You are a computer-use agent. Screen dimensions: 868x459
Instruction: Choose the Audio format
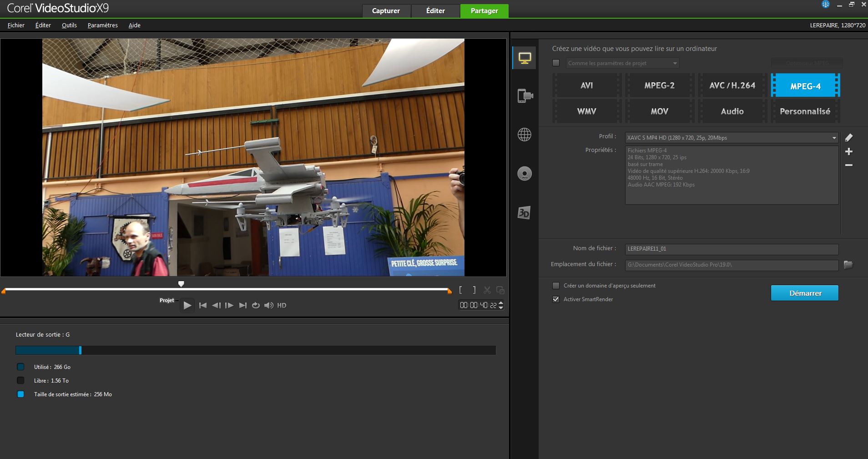pos(732,111)
